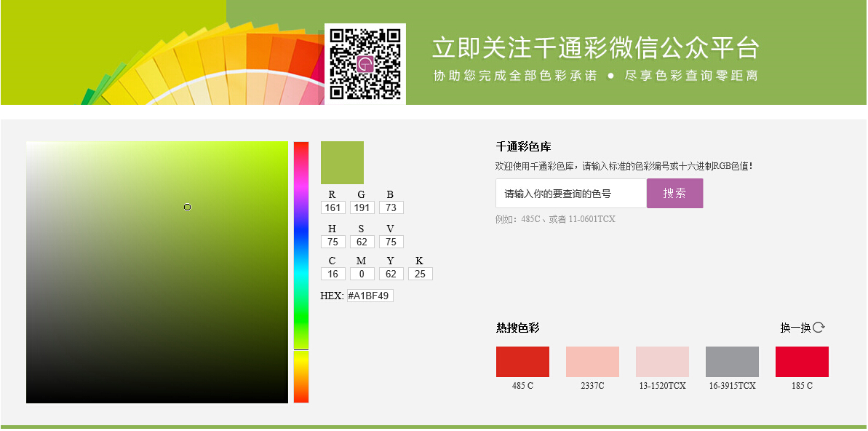Click the green current color preview swatch
Image resolution: width=868 pixels, height=431 pixels.
342,162
